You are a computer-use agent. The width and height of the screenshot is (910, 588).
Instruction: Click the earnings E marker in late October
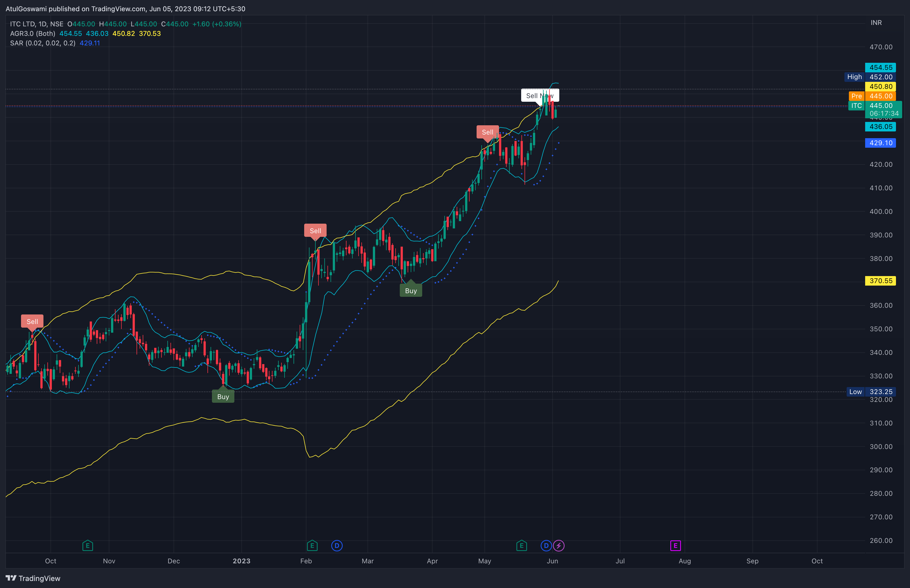[87, 546]
